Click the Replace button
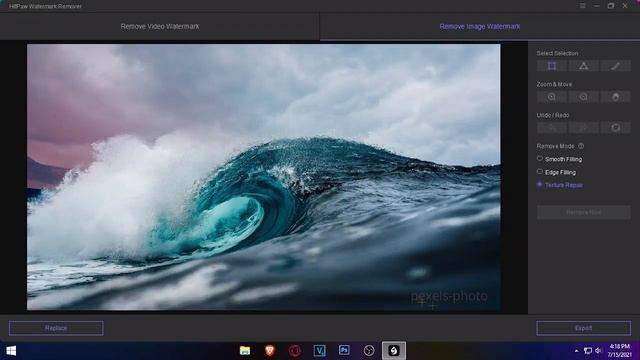 (x=56, y=328)
